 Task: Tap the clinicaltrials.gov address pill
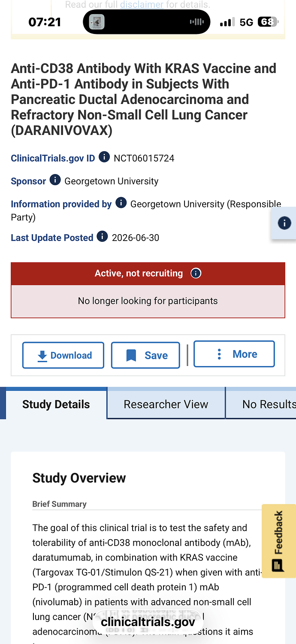tap(148, 622)
